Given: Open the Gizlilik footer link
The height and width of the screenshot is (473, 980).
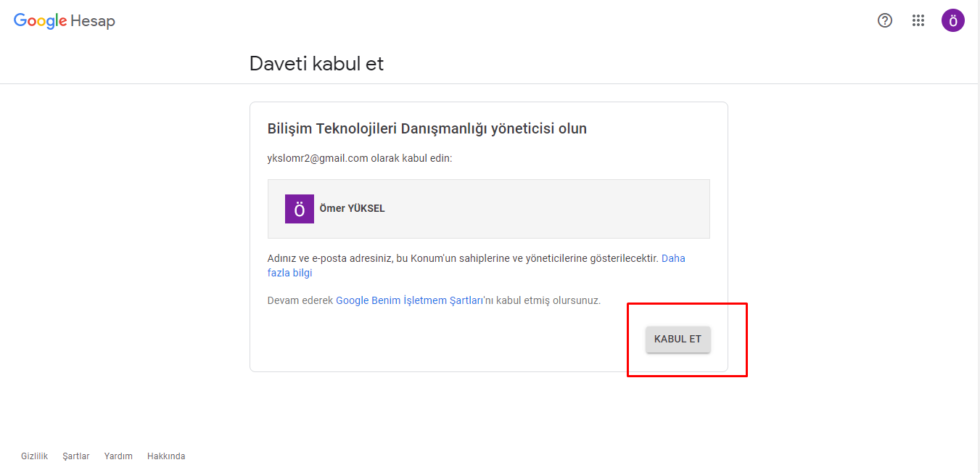Looking at the screenshot, I should point(34,456).
